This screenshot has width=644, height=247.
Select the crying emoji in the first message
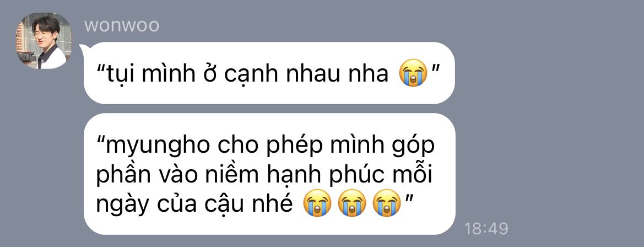click(413, 73)
